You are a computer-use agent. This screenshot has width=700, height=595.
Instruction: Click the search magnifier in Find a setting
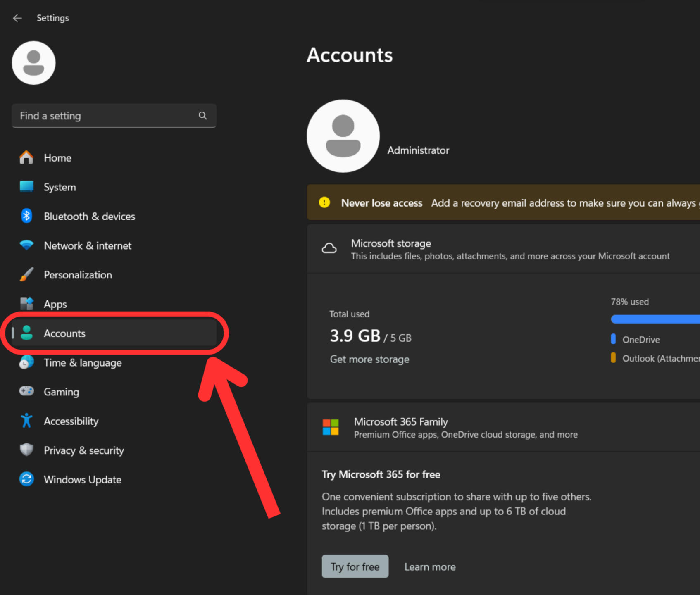point(202,116)
